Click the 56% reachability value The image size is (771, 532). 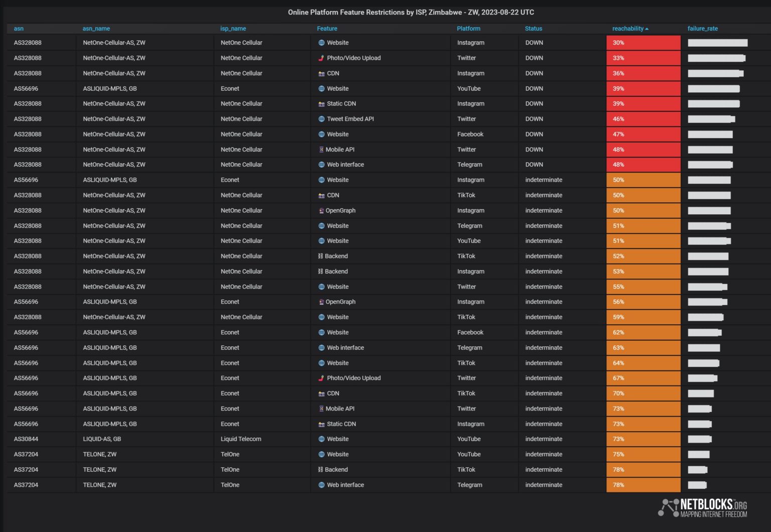click(x=618, y=302)
